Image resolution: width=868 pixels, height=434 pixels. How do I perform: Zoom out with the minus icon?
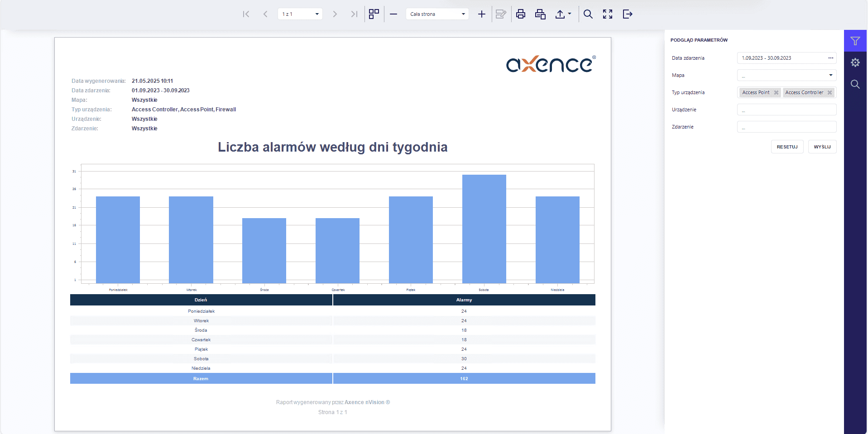(393, 14)
